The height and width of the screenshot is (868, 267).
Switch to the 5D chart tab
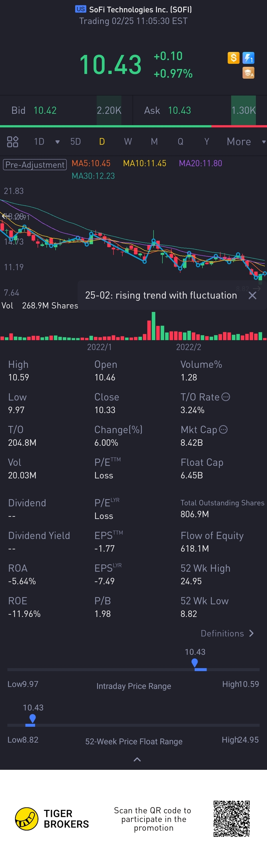pyautogui.click(x=75, y=141)
